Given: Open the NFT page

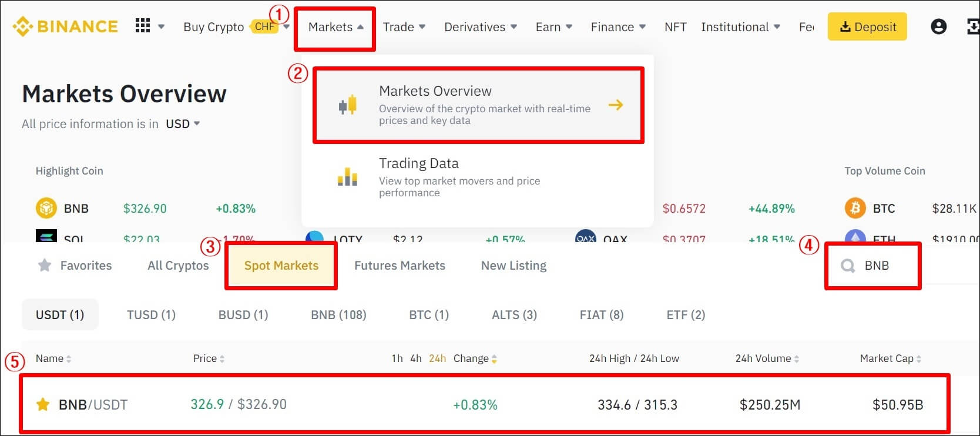Looking at the screenshot, I should tap(675, 27).
